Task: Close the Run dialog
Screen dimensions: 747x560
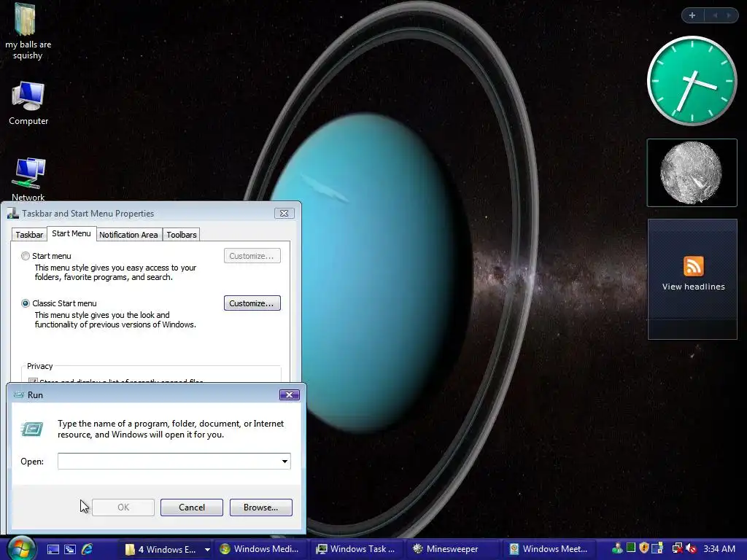Action: point(289,394)
